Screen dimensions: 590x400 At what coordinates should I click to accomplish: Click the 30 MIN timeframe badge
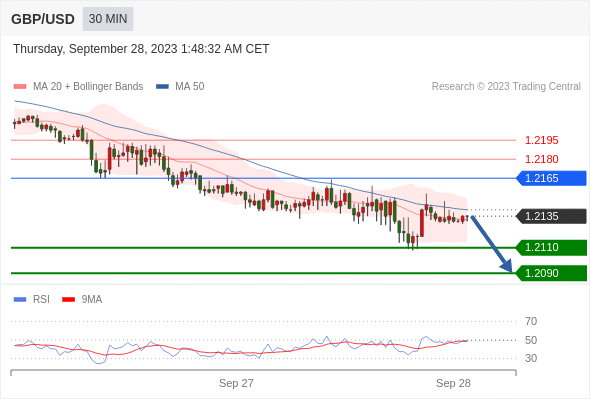click(x=108, y=19)
